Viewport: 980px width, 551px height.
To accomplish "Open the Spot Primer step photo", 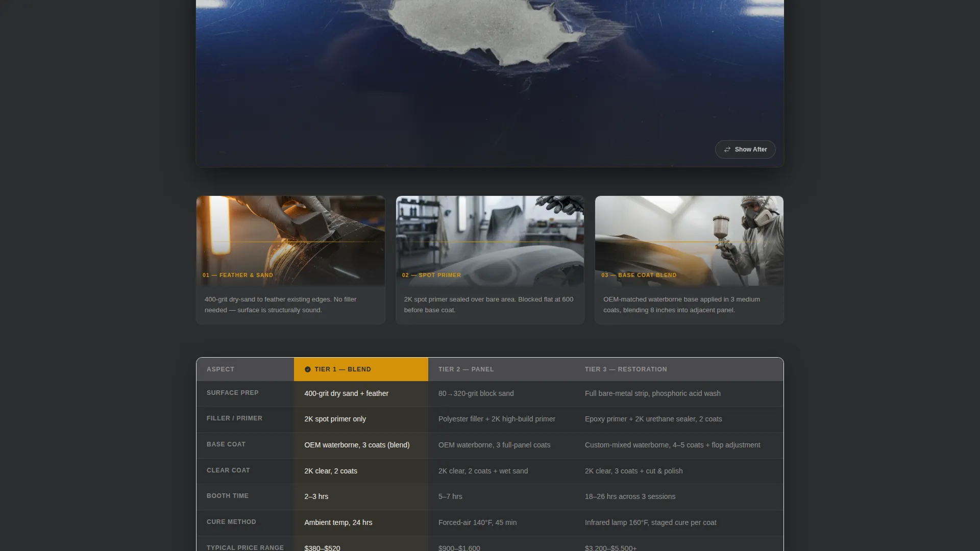I will 490,241.
